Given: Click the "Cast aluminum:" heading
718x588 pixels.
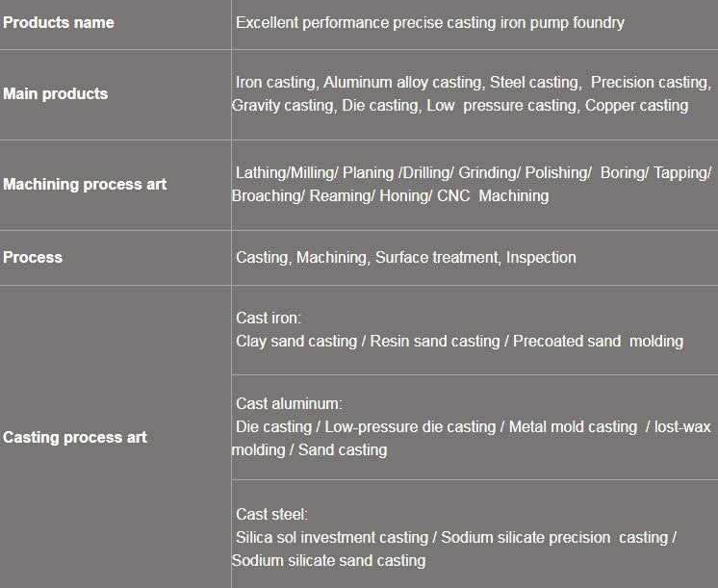Looking at the screenshot, I should pos(289,403).
